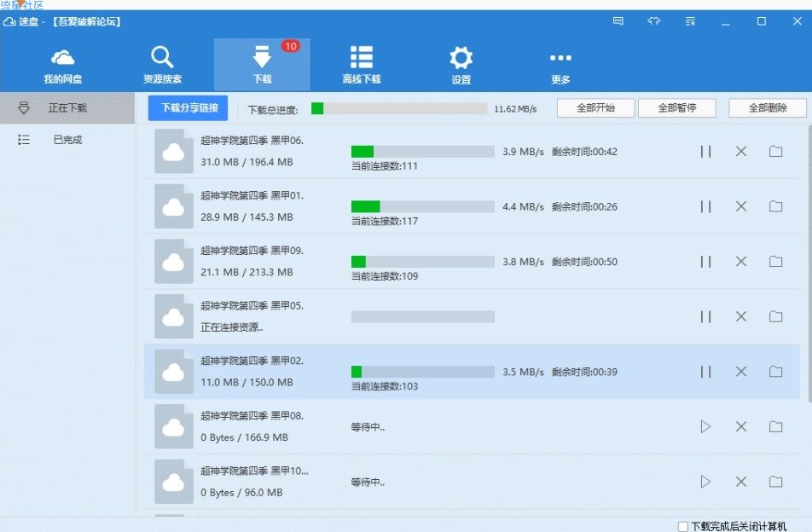Viewport: 812px width, 532px height.
Task: Click 剩余时间:00:50 text
Action: (584, 262)
